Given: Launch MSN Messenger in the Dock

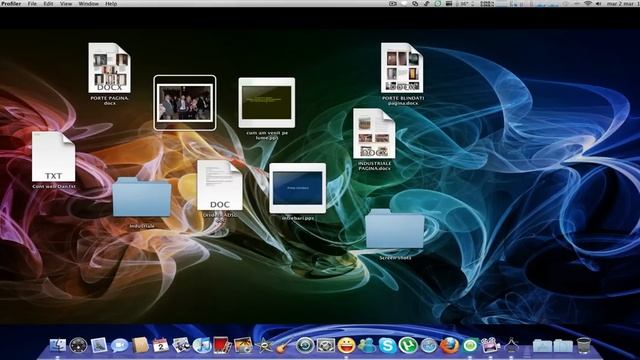Looking at the screenshot, I should [367, 346].
